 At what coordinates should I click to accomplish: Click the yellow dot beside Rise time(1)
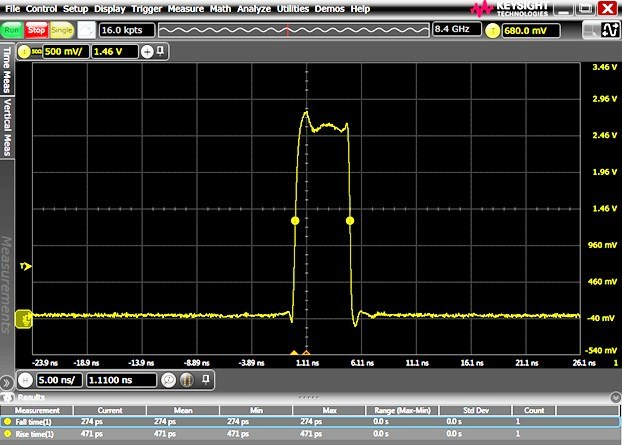[8, 434]
